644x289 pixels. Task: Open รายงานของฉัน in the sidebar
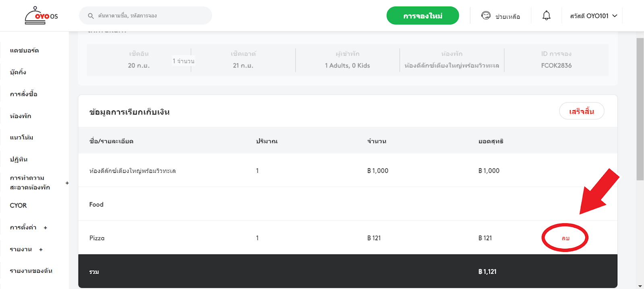[x=31, y=271]
